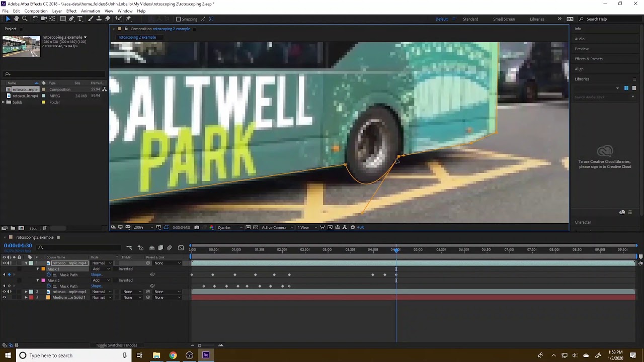Toggle Inverted checkbox for Mask 2
This screenshot has height=362, width=644.
pos(115,280)
